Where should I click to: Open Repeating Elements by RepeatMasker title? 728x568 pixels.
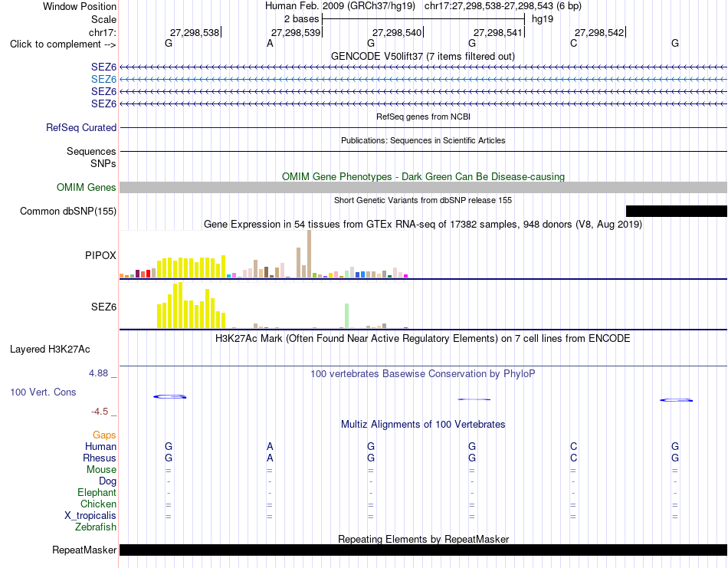click(x=423, y=539)
